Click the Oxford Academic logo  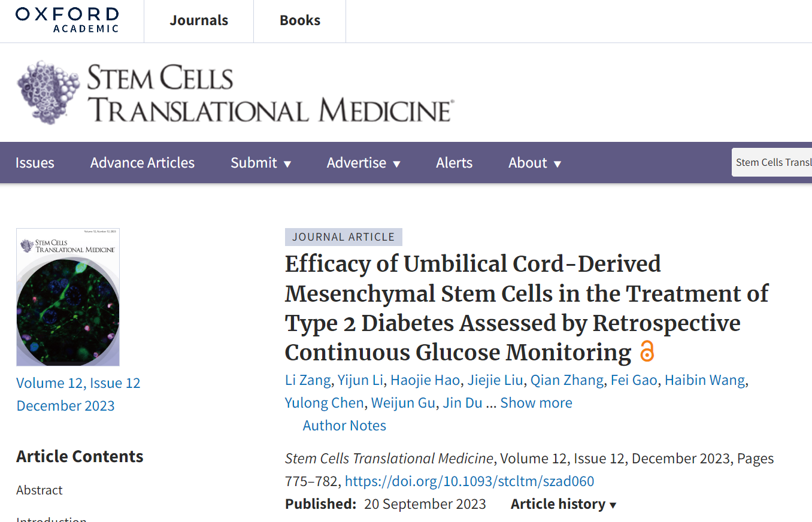click(67, 20)
